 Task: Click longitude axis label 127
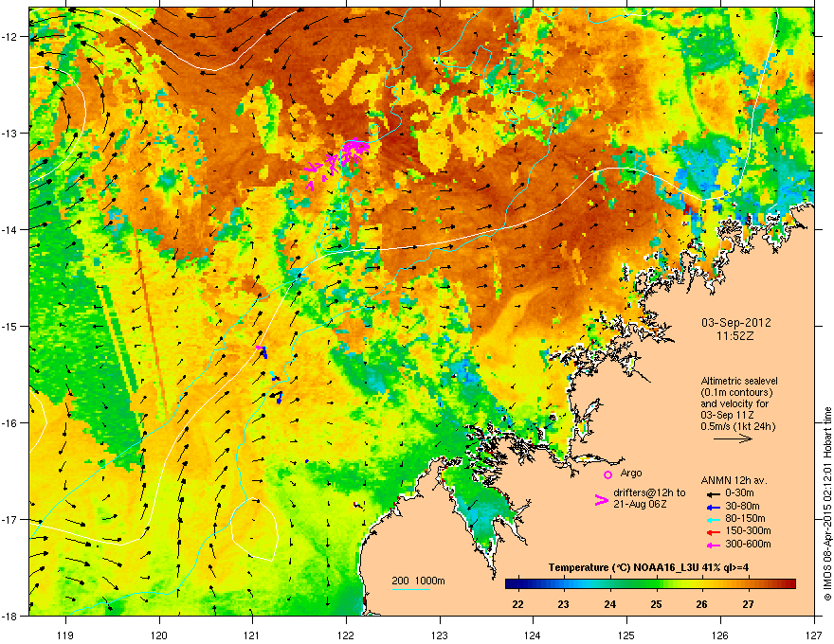(x=814, y=635)
